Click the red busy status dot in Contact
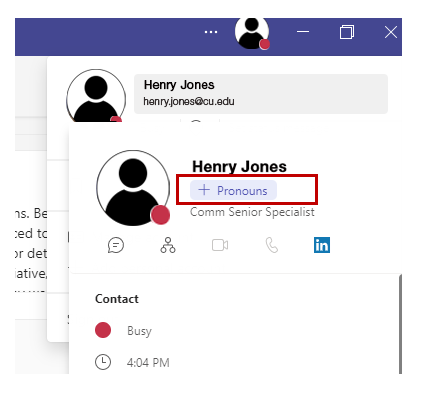The width and height of the screenshot is (429, 396). (103, 330)
